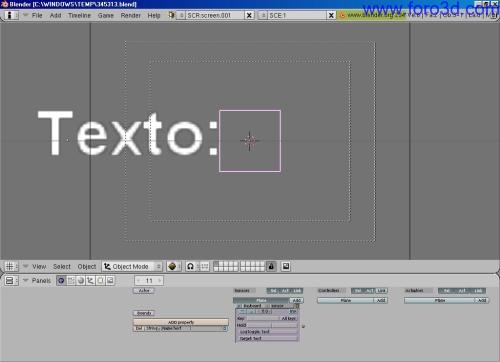Image resolution: width=500 pixels, height=362 pixels.
Task: Click the Target text field
Action: coord(267,339)
